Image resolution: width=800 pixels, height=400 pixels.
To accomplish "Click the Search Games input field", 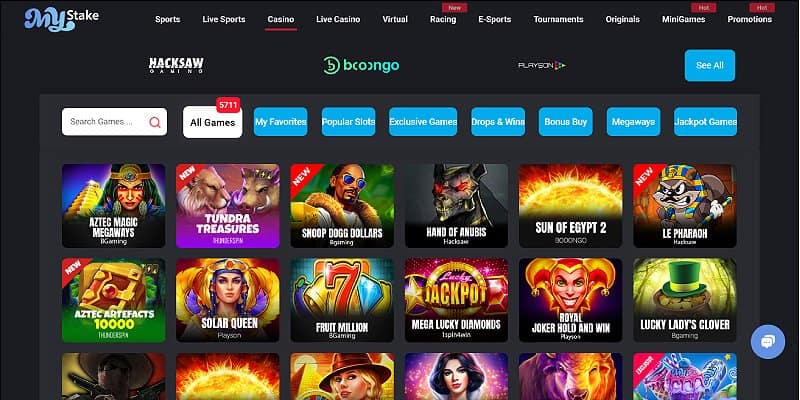I will pos(114,122).
